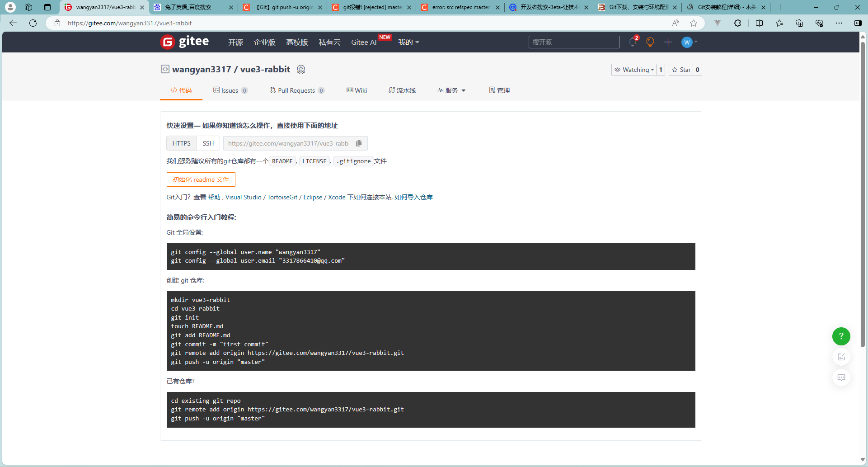Click the floating edit pencil icon
Viewport: 868px width, 467px height.
(841, 357)
